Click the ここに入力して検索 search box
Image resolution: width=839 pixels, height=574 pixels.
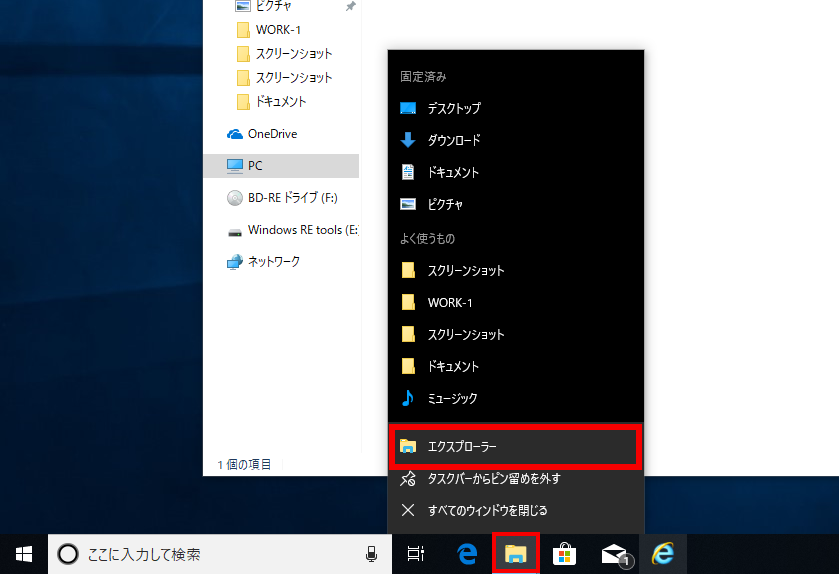pyautogui.click(x=220, y=554)
